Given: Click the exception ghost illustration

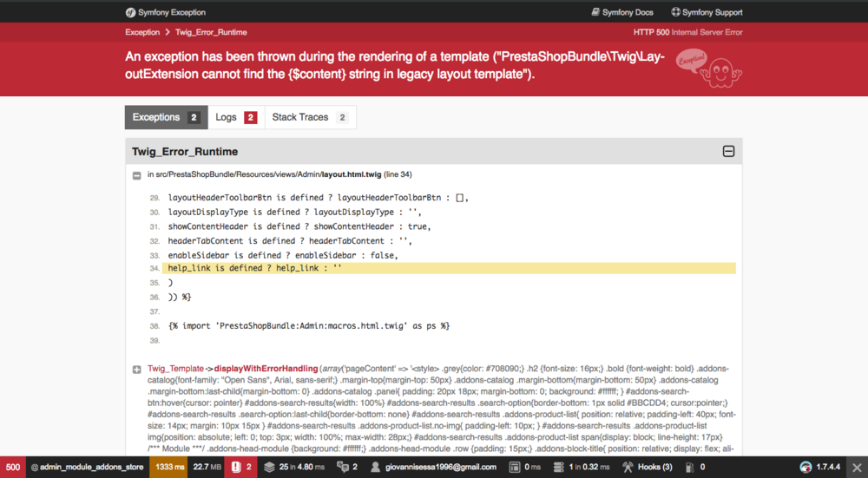Looking at the screenshot, I should coord(709,69).
